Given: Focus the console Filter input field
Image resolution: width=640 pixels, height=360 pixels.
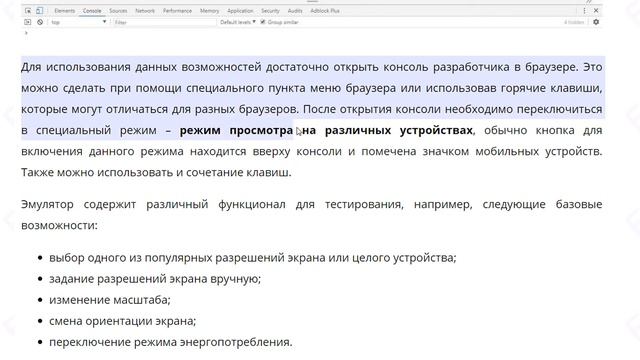Looking at the screenshot, I should 164,22.
